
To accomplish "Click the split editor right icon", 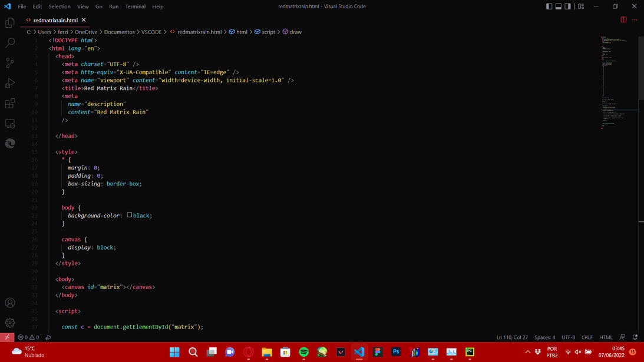I will click(x=623, y=19).
